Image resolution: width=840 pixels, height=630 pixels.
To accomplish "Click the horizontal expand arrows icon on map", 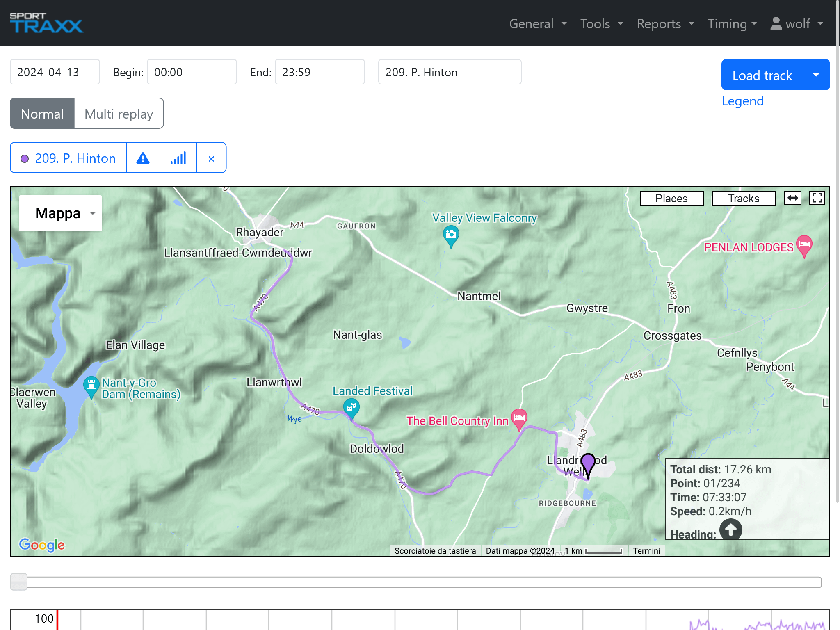I will pos(793,198).
